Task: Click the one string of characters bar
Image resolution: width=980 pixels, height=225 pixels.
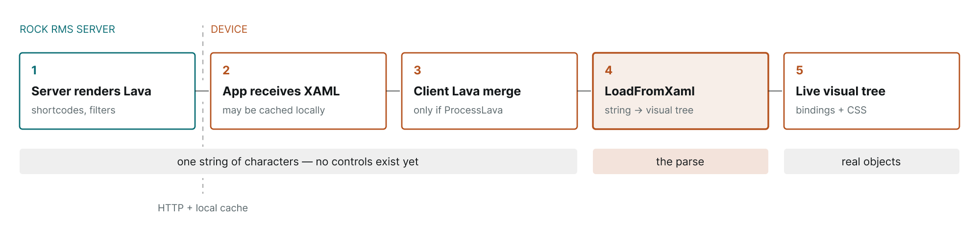Action: (x=298, y=161)
